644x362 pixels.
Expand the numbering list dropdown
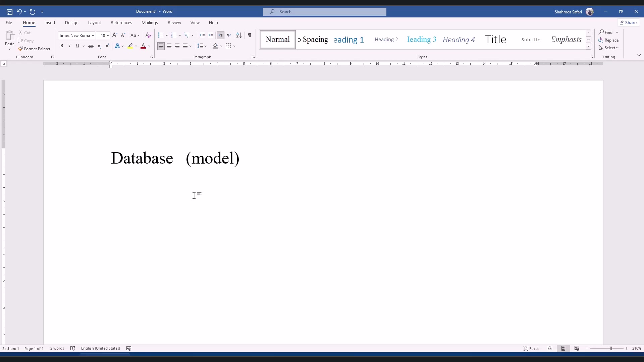pyautogui.click(x=180, y=35)
